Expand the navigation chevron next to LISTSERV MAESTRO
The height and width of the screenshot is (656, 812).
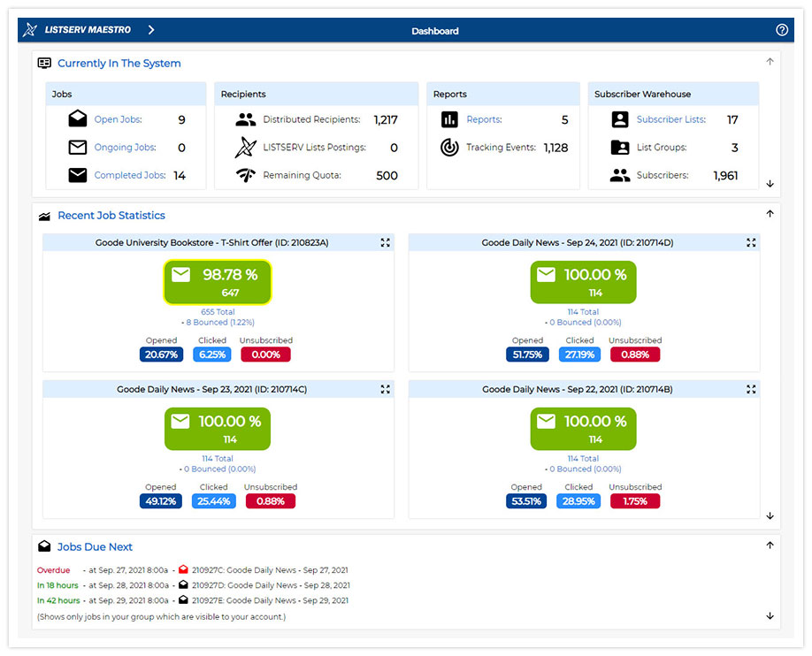click(x=150, y=30)
